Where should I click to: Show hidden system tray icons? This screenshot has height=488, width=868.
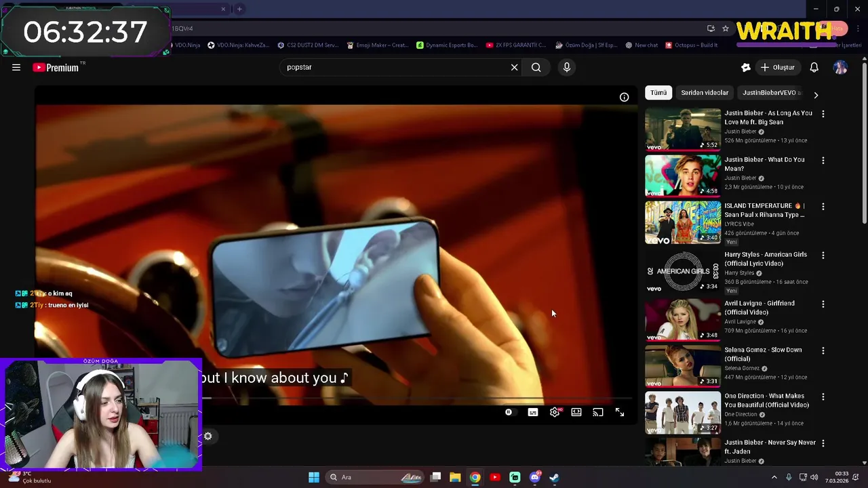pos(774,477)
